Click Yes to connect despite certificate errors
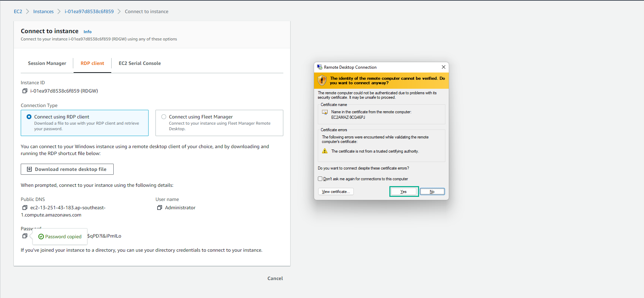644x298 pixels. 404,192
